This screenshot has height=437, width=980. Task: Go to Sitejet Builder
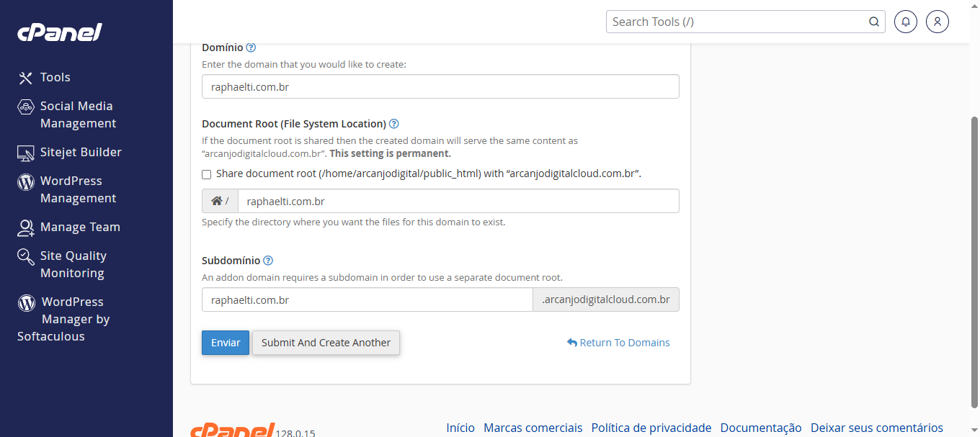point(80,152)
